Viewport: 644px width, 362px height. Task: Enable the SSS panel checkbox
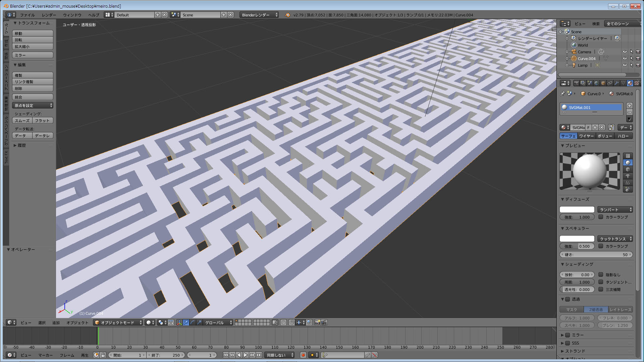click(568, 343)
